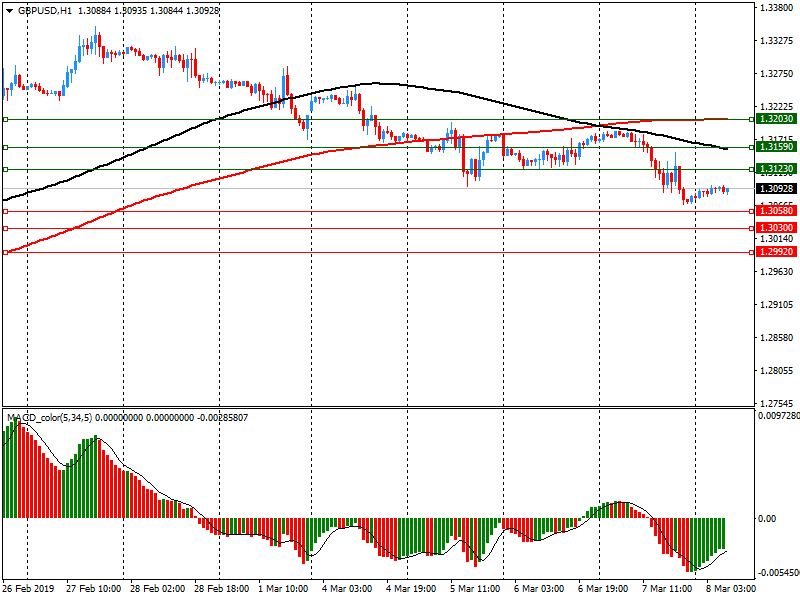Click the 1.32750 price axis value
800x600 pixels.
[x=777, y=74]
